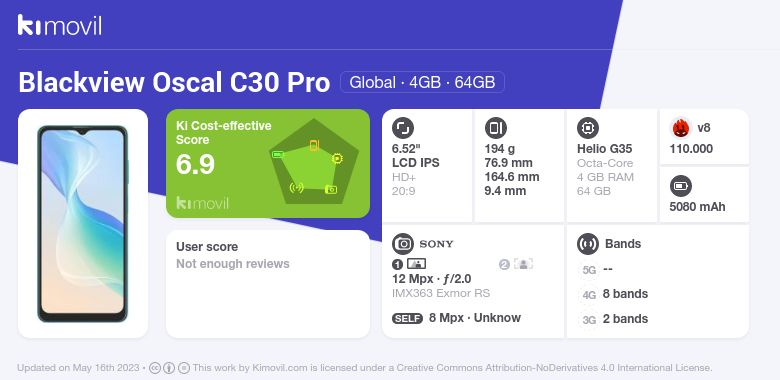Click the phone dimensions icon
The image size is (780, 380).
(x=495, y=128)
